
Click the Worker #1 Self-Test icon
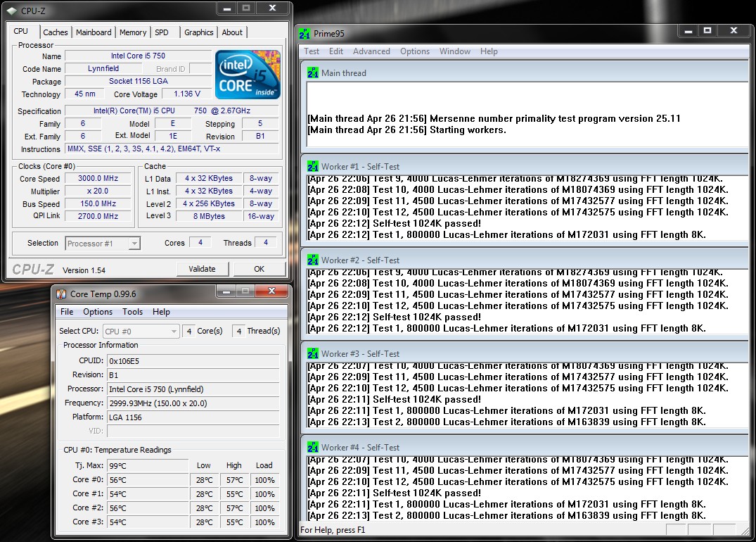[313, 167]
